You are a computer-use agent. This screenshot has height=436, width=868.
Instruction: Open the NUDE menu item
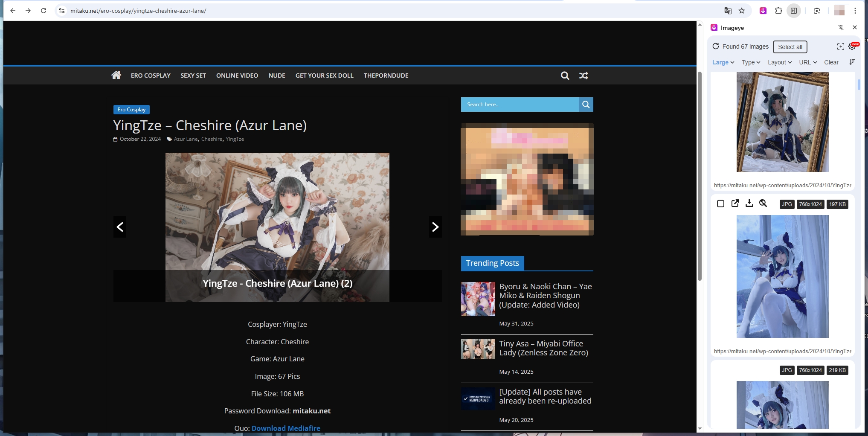coord(277,76)
